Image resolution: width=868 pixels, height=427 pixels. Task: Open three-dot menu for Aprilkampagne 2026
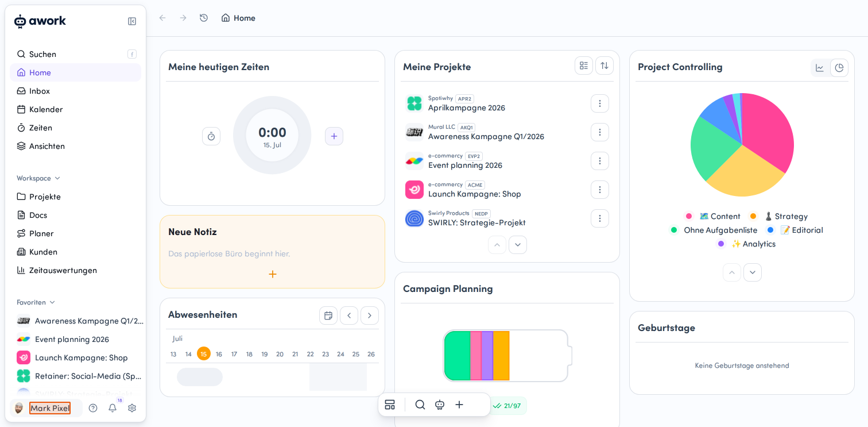coord(600,103)
